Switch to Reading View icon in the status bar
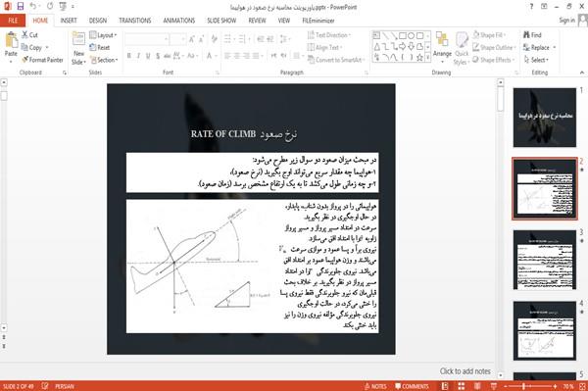This screenshot has height=391, width=588. tap(477, 386)
